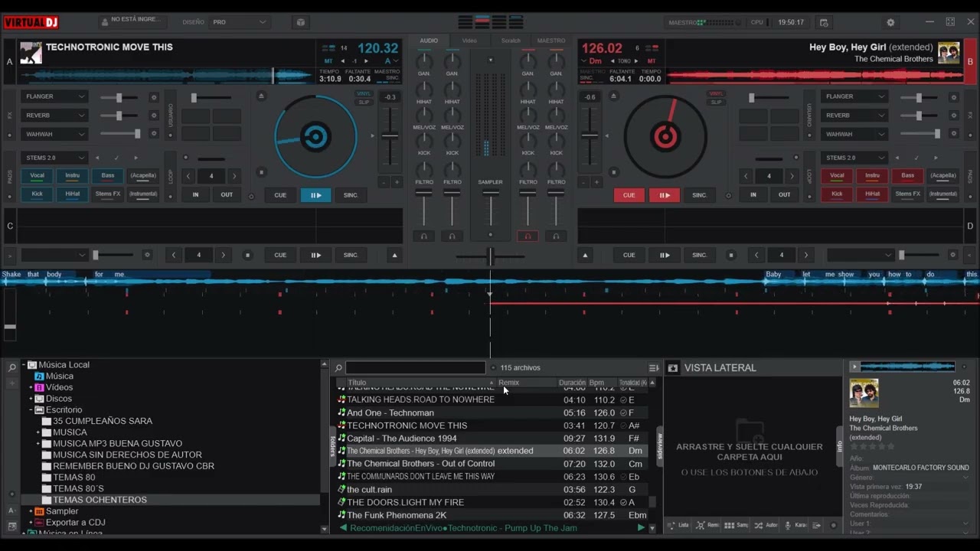Switch to Scratch mixer tab
The height and width of the screenshot is (551, 980).
[x=511, y=41]
